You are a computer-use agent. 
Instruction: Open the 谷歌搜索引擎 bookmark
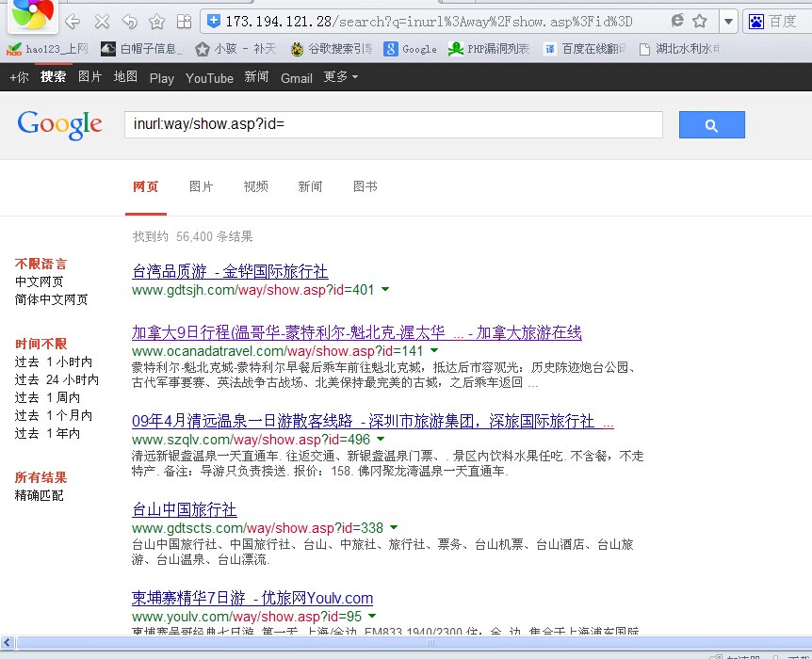[331, 49]
